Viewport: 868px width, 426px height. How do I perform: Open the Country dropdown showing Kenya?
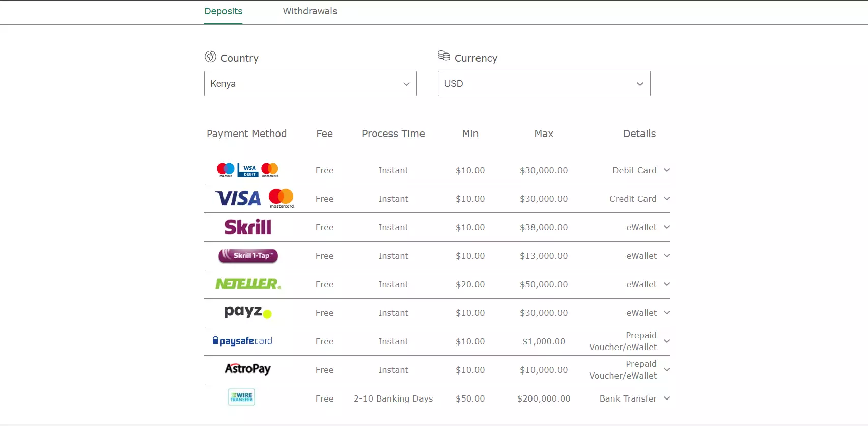(310, 84)
